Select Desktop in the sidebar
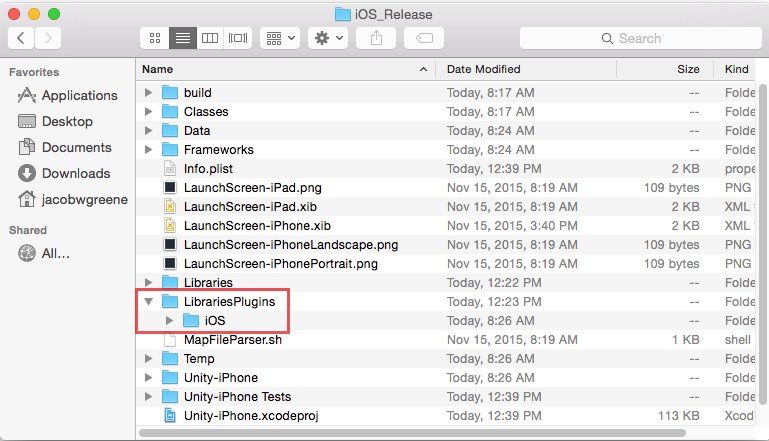 [x=67, y=121]
